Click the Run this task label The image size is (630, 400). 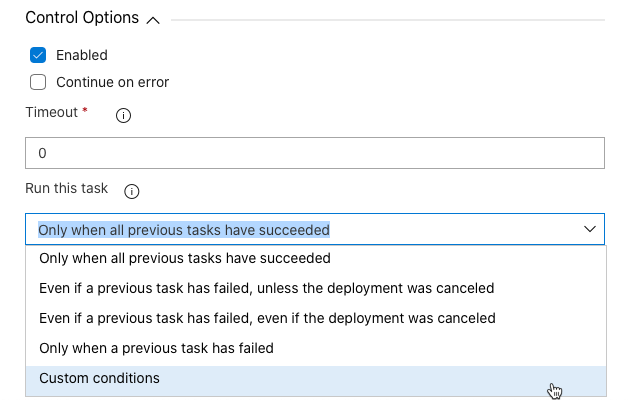coord(67,188)
